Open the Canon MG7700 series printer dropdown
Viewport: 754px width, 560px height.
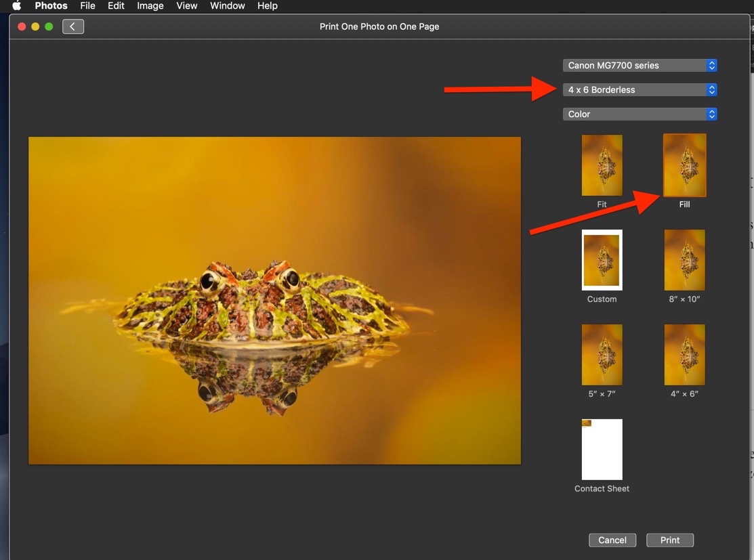click(x=640, y=66)
